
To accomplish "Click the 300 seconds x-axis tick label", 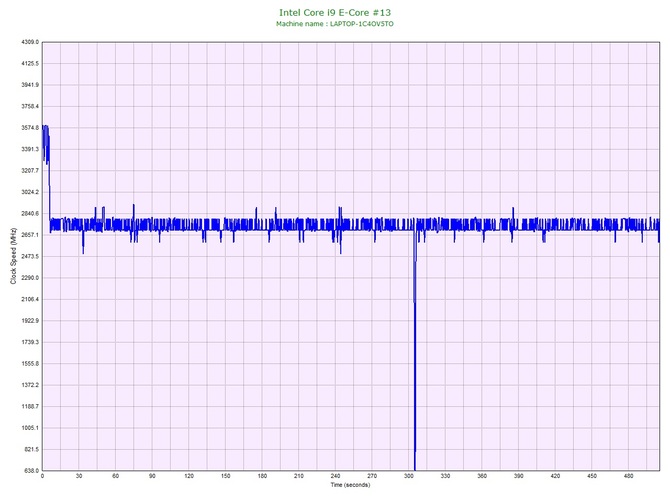I will (x=409, y=476).
